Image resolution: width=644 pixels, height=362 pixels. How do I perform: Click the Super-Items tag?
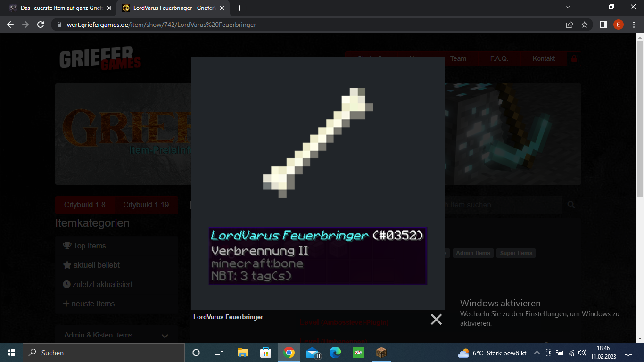(x=516, y=253)
